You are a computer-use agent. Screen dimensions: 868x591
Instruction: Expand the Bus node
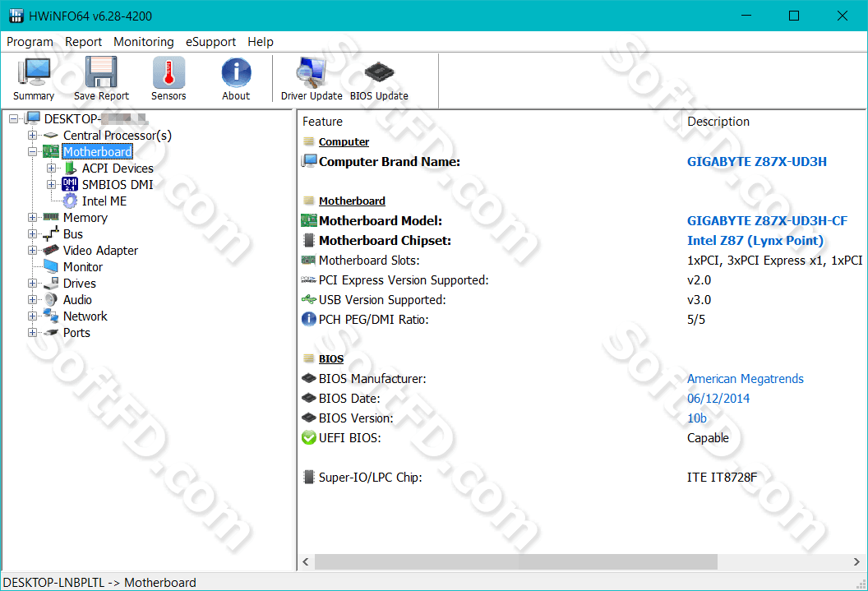point(32,234)
